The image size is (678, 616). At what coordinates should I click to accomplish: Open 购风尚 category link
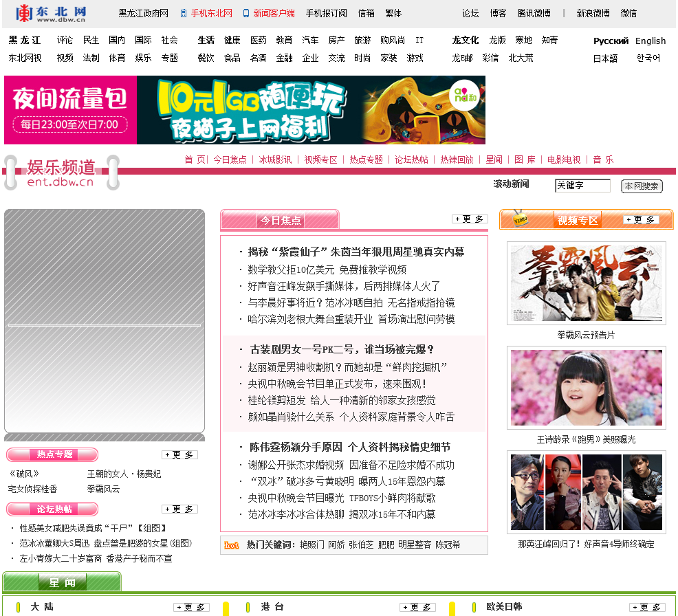pos(393,40)
